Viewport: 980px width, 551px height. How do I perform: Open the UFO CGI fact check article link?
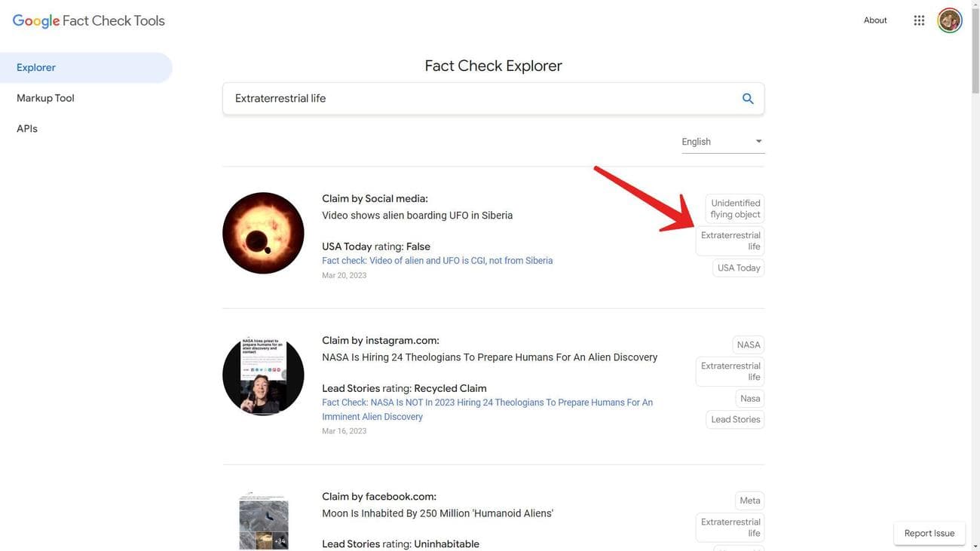(437, 261)
